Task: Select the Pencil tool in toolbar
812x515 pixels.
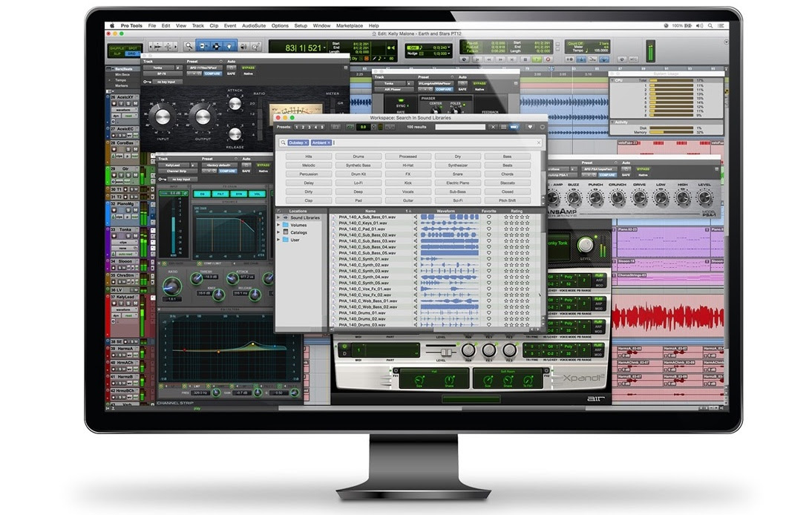Action: (x=255, y=47)
